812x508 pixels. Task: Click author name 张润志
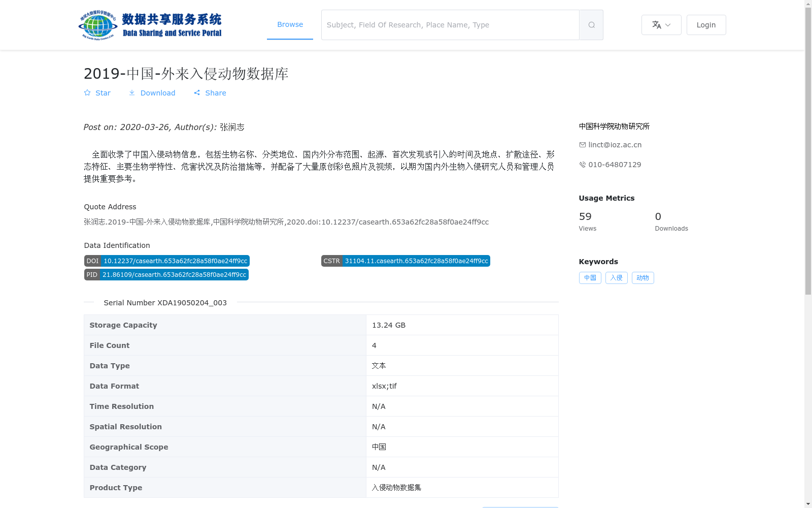tap(232, 127)
